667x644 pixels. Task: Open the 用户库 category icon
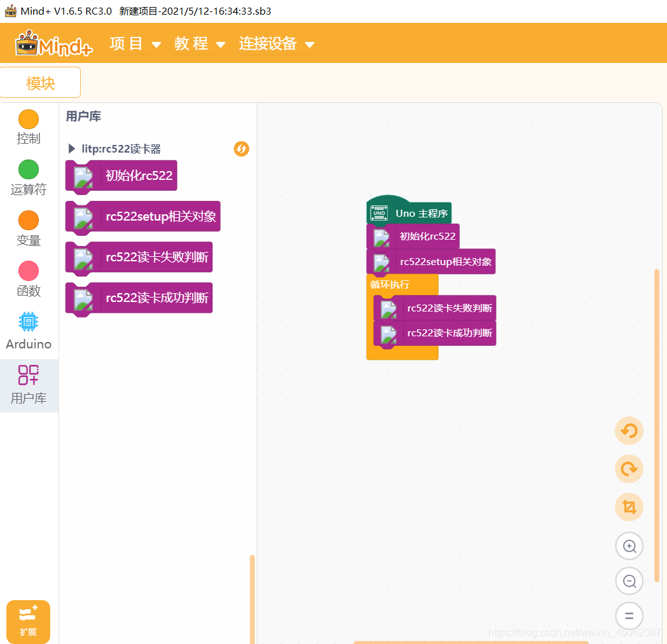click(x=29, y=375)
